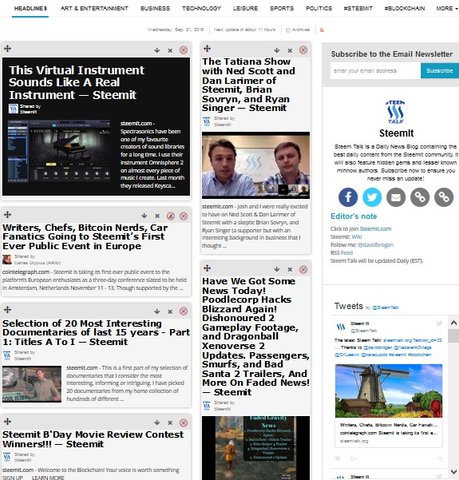Grab move handle on 20 Documentaries card

point(7,310)
